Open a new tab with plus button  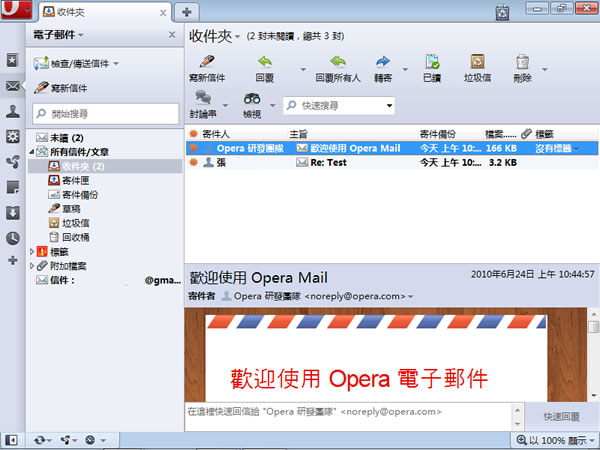pos(186,12)
